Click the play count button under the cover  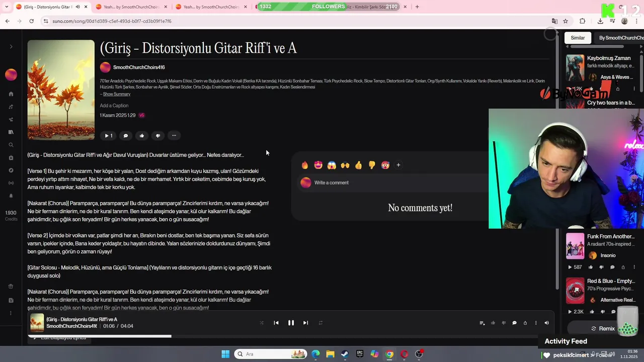108,136
